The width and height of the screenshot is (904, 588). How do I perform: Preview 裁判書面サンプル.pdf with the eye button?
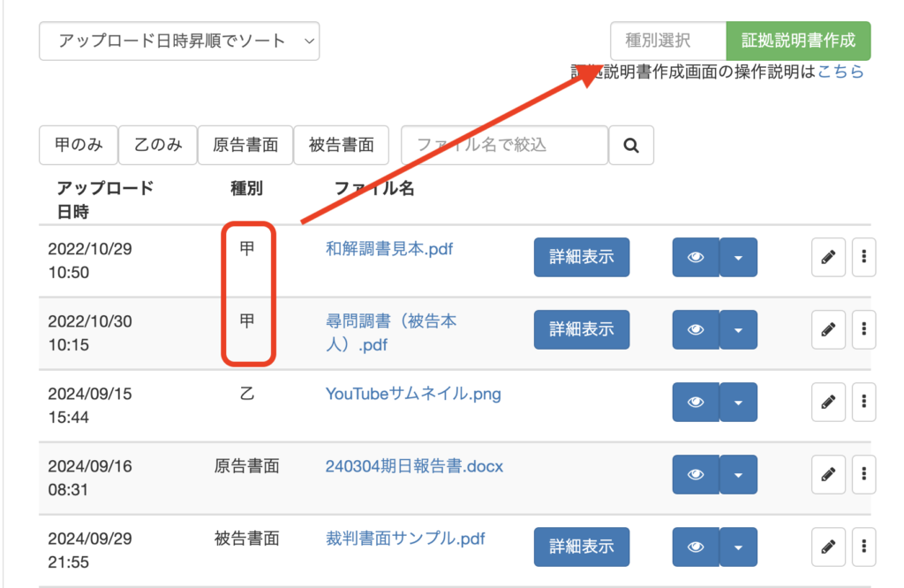[696, 547]
